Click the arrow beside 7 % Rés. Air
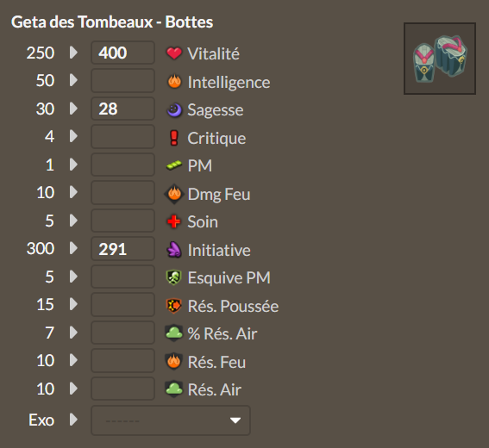The width and height of the screenshot is (489, 448). [x=73, y=333]
